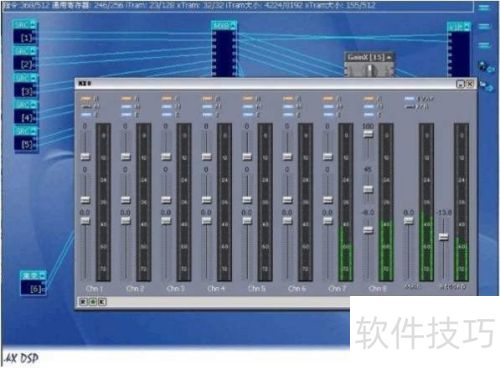Click the green-marked button in mixer bottom strip
The image size is (500, 370).
[x=93, y=302]
